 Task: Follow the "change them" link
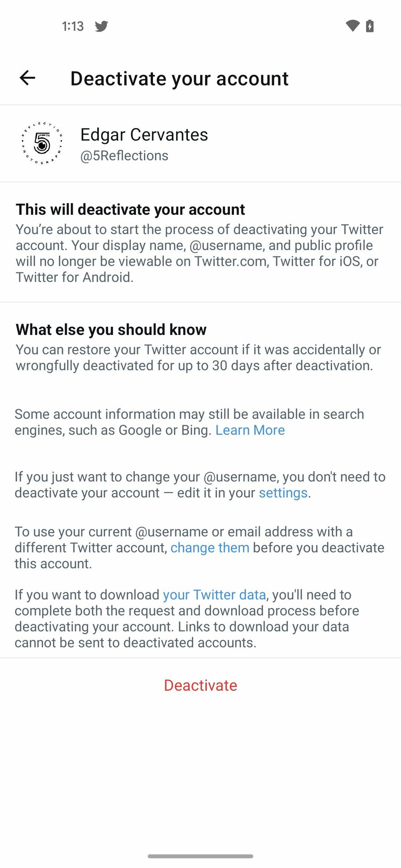click(210, 547)
